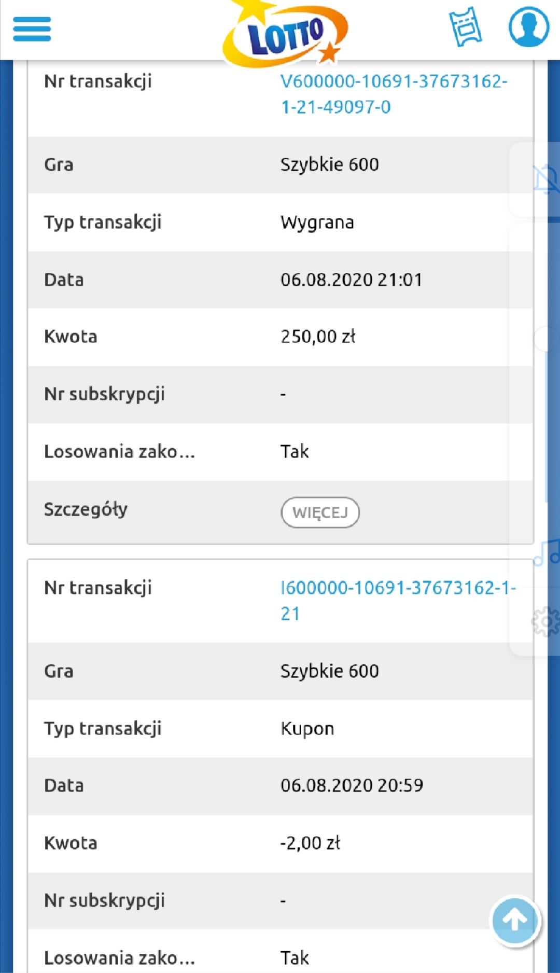Click the Wygrana transaction type value
The width and height of the screenshot is (560, 973).
(x=317, y=223)
